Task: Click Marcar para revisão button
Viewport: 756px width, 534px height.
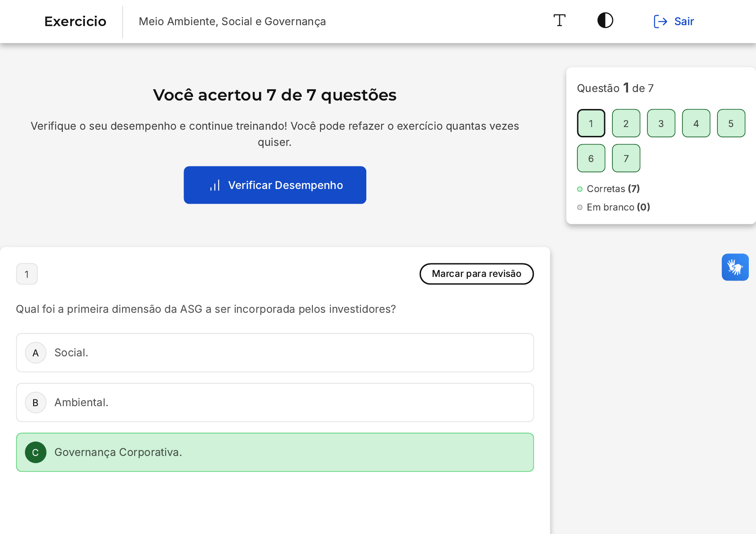Action: [x=476, y=274]
